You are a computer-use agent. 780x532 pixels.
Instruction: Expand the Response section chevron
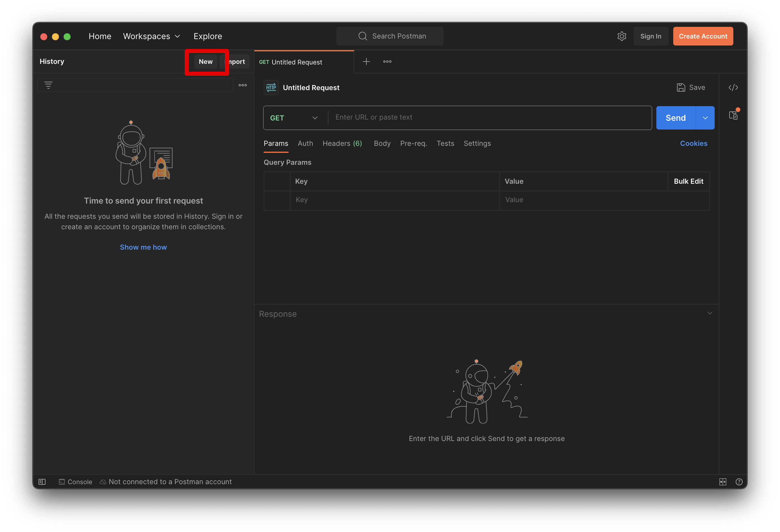pos(709,313)
